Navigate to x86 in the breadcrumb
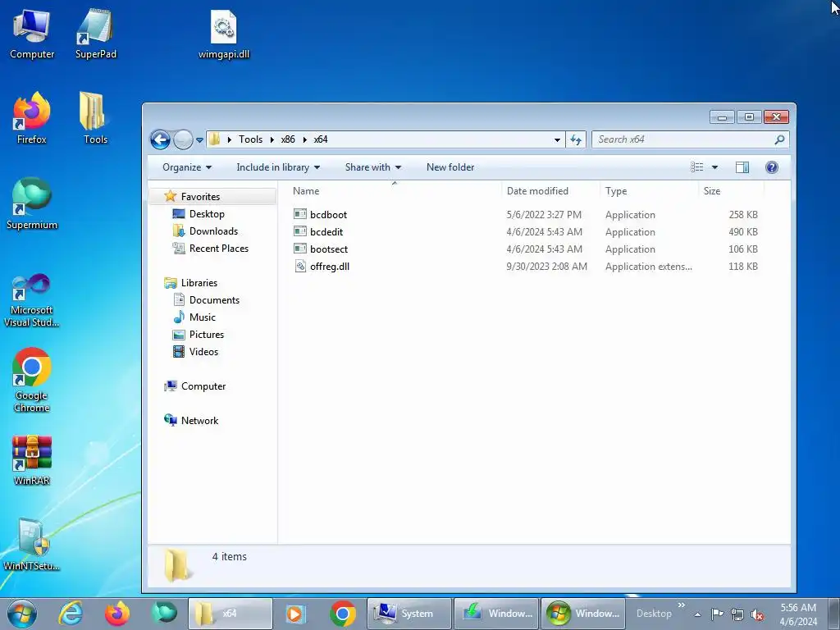The width and height of the screenshot is (840, 630). [288, 139]
